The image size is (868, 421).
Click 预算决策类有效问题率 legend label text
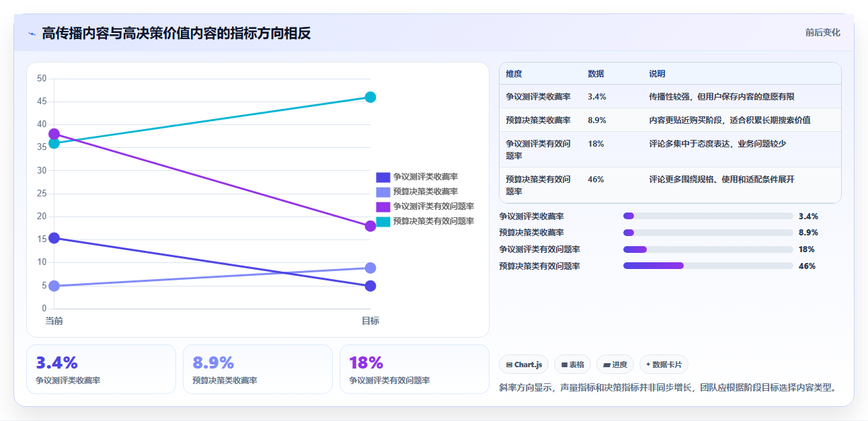(x=434, y=221)
